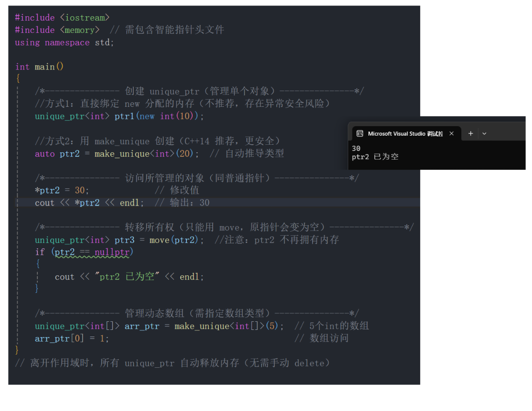Click the 'ptr1(new int(10))' statement
Screen dimensions: 532x411
(119, 116)
